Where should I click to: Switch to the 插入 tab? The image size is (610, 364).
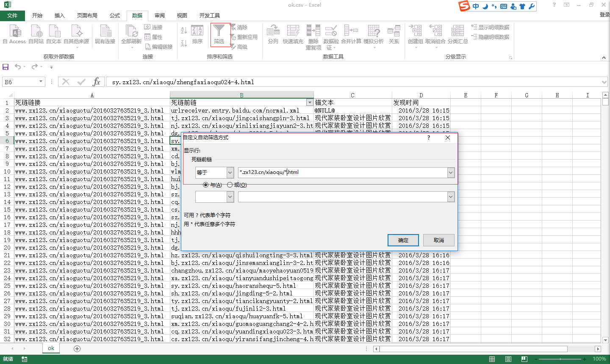(60, 16)
